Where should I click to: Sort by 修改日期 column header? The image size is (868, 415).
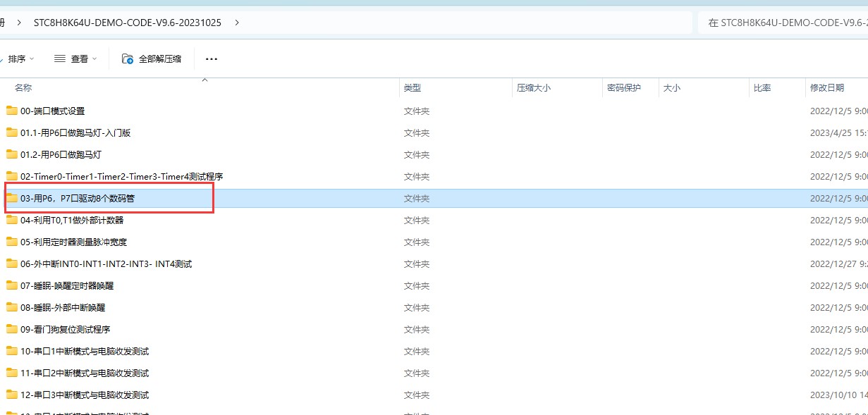pos(827,88)
